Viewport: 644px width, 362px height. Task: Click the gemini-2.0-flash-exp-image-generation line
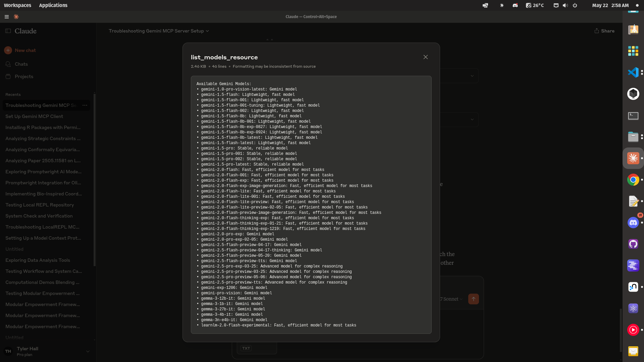coord(284,186)
